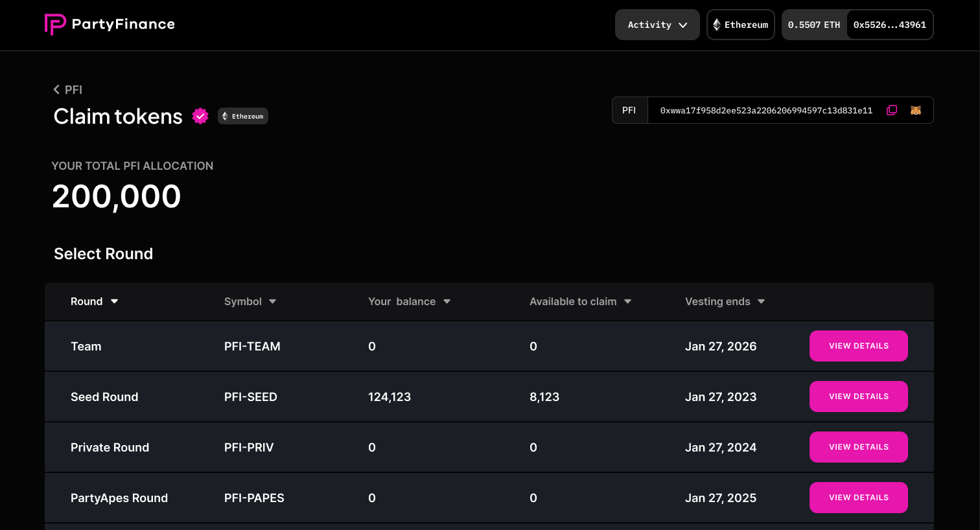Image resolution: width=980 pixels, height=530 pixels.
Task: Sort by Available to claim arrow
Action: coord(627,301)
